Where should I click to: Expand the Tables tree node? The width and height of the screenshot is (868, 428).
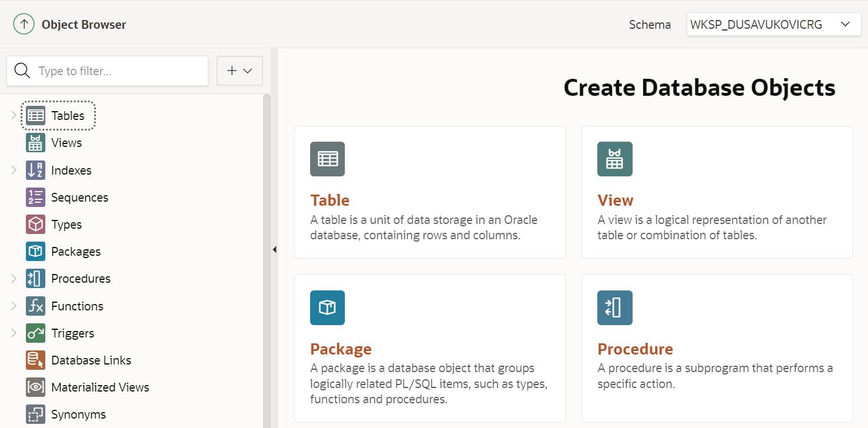(x=14, y=116)
